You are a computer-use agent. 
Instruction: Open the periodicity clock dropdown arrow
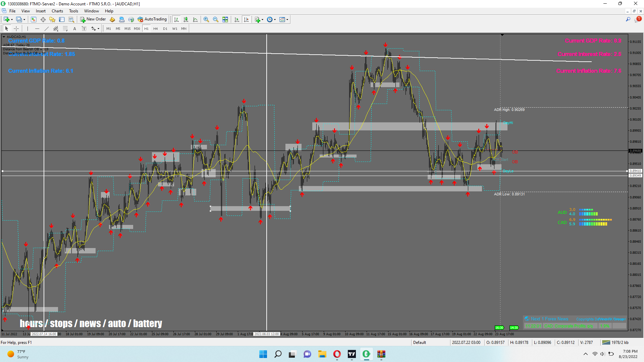tap(275, 19)
